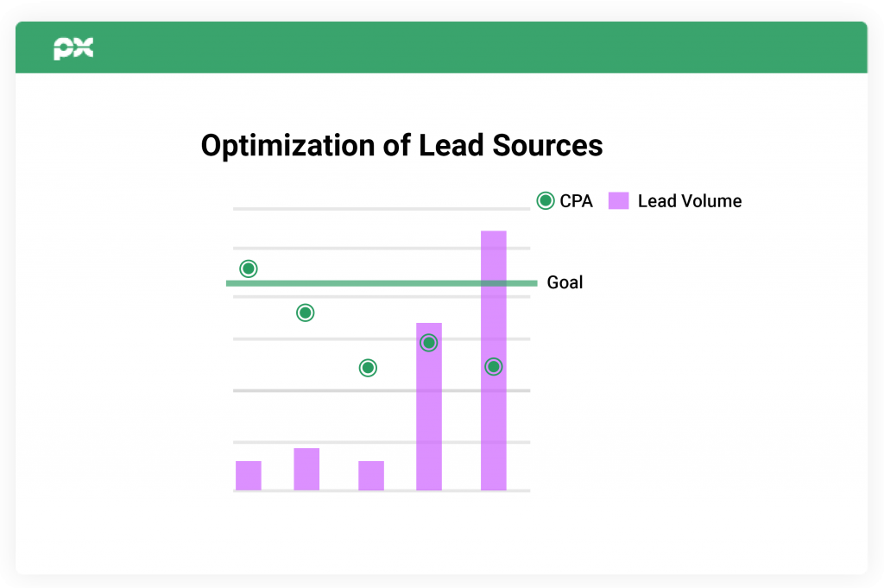Viewport: 884px width, 588px height.
Task: Click the Optimization of Lead Sources title
Action: pyautogui.click(x=402, y=145)
